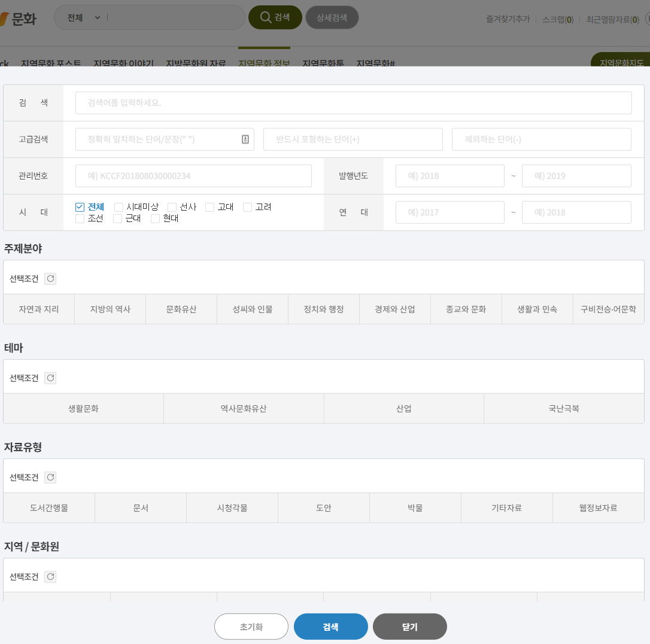Image resolution: width=650 pixels, height=644 pixels.
Task: Open the 지역문화 포스트 tab
Action: (51, 62)
